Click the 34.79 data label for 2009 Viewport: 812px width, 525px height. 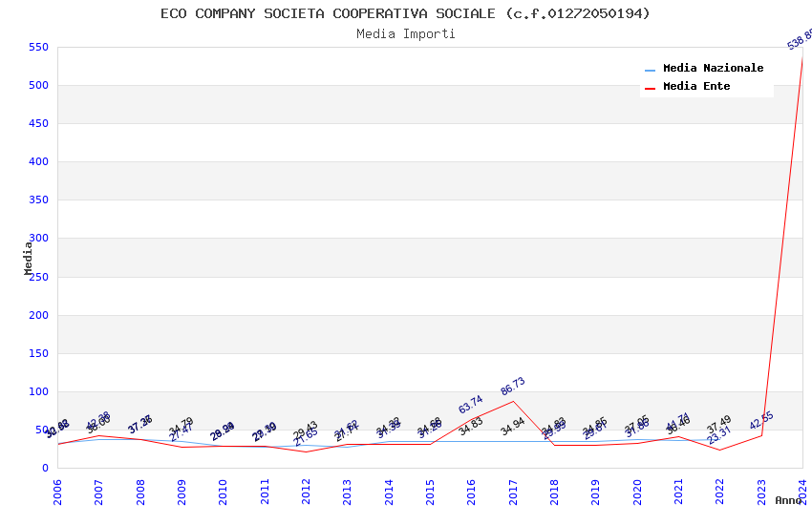pyautogui.click(x=182, y=427)
